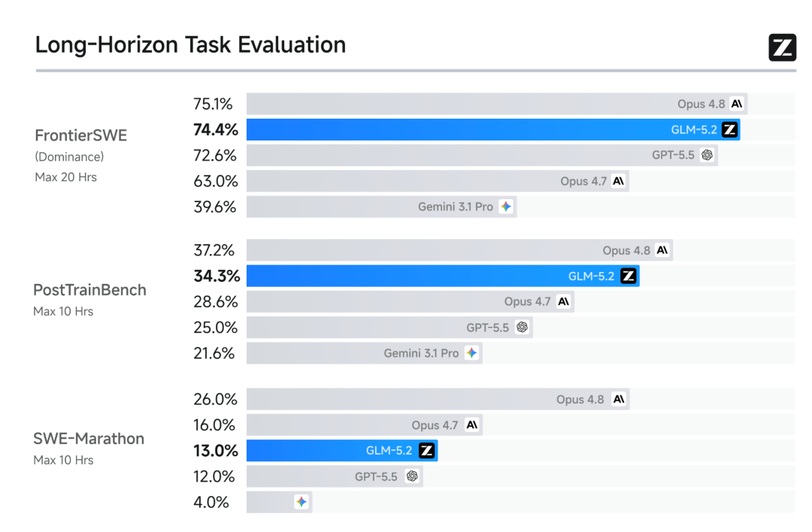Image resolution: width=812 pixels, height=532 pixels.
Task: Click the 37.2% PostTrainBench score
Action: (214, 250)
